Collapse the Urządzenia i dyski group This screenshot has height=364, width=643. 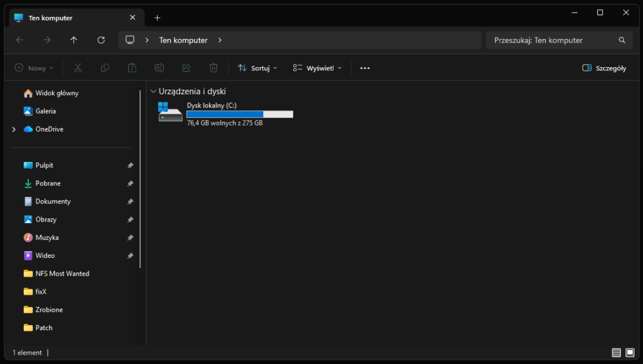[x=153, y=92]
